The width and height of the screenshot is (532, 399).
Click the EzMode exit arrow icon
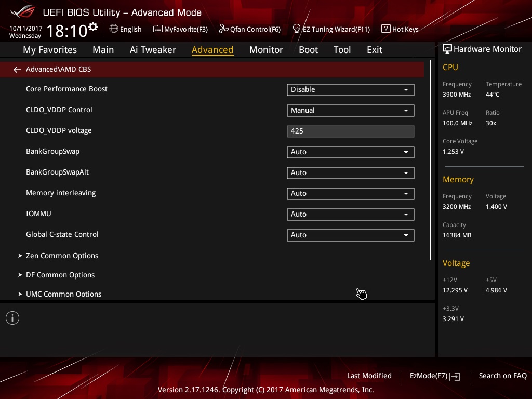pyautogui.click(x=455, y=376)
